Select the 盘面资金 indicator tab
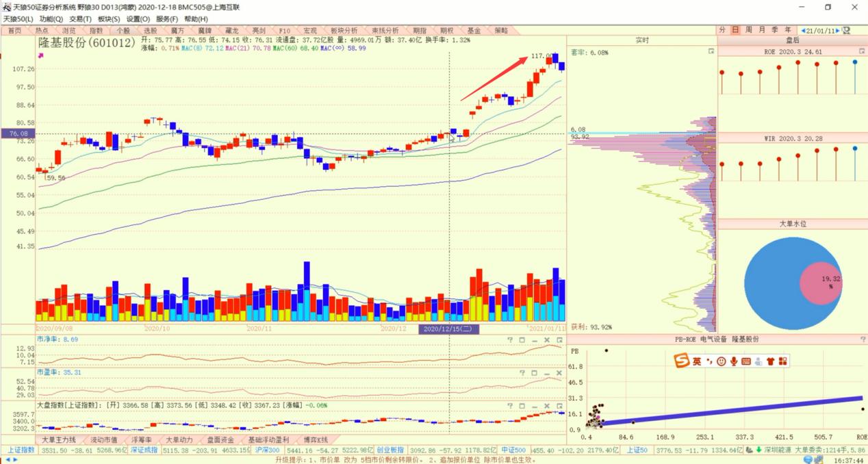 pyautogui.click(x=220, y=439)
